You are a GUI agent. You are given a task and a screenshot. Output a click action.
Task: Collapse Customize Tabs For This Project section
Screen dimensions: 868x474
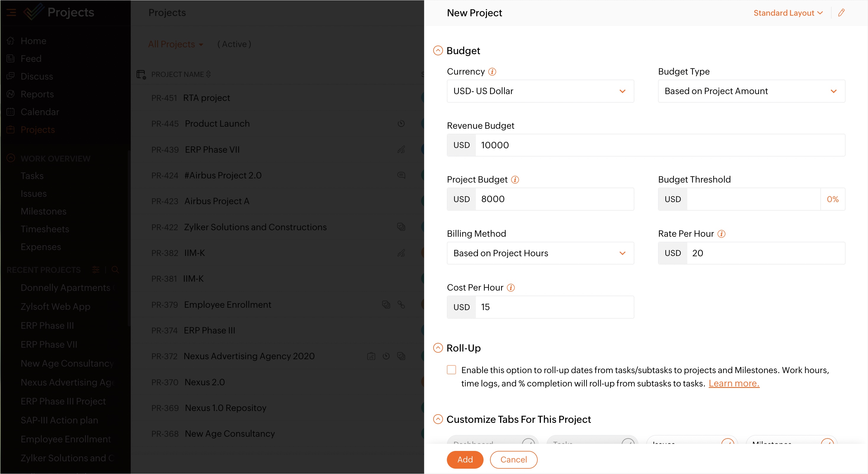[438, 419]
